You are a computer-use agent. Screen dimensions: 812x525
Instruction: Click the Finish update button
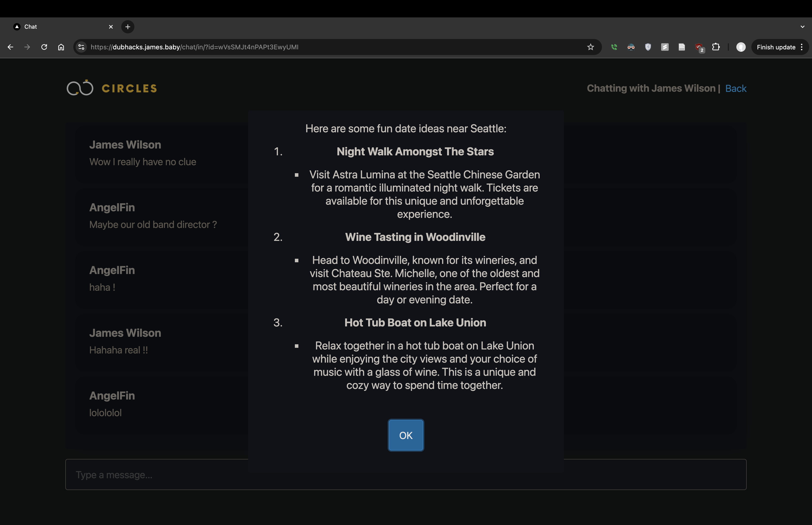point(776,47)
